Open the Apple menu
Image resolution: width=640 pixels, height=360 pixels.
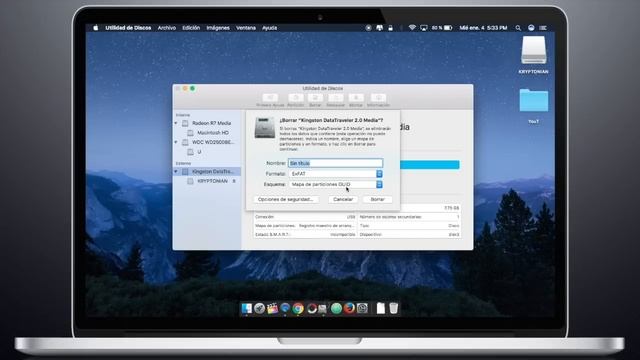[x=96, y=28]
